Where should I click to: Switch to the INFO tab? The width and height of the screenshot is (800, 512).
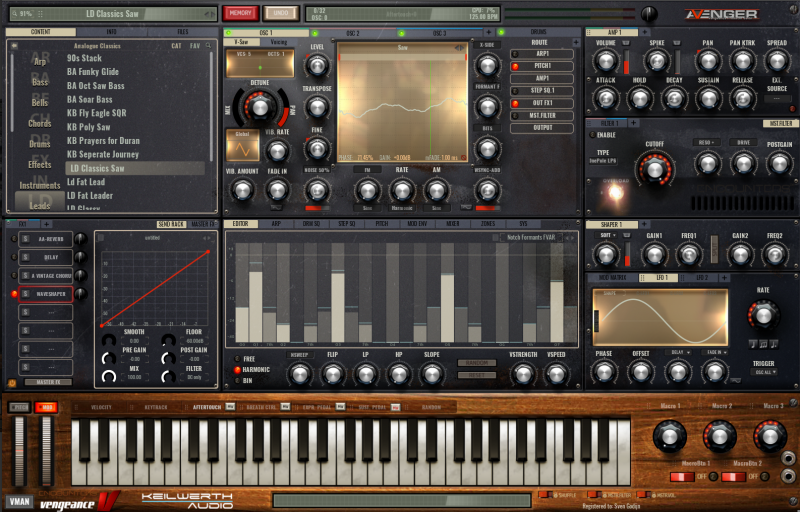[112, 32]
